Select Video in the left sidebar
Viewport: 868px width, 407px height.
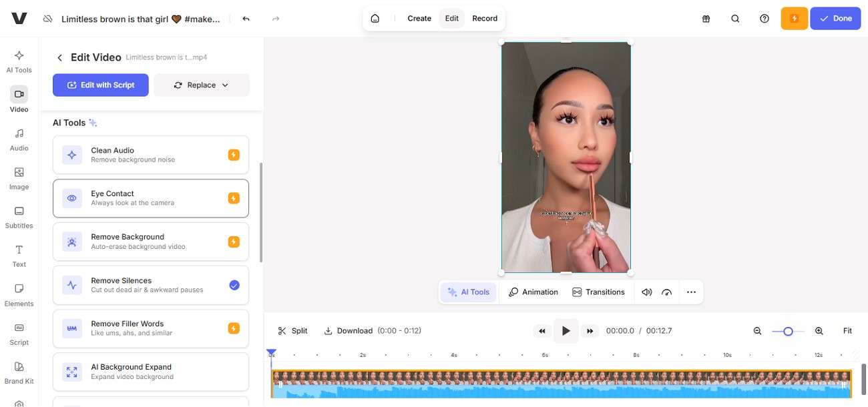pyautogui.click(x=19, y=100)
